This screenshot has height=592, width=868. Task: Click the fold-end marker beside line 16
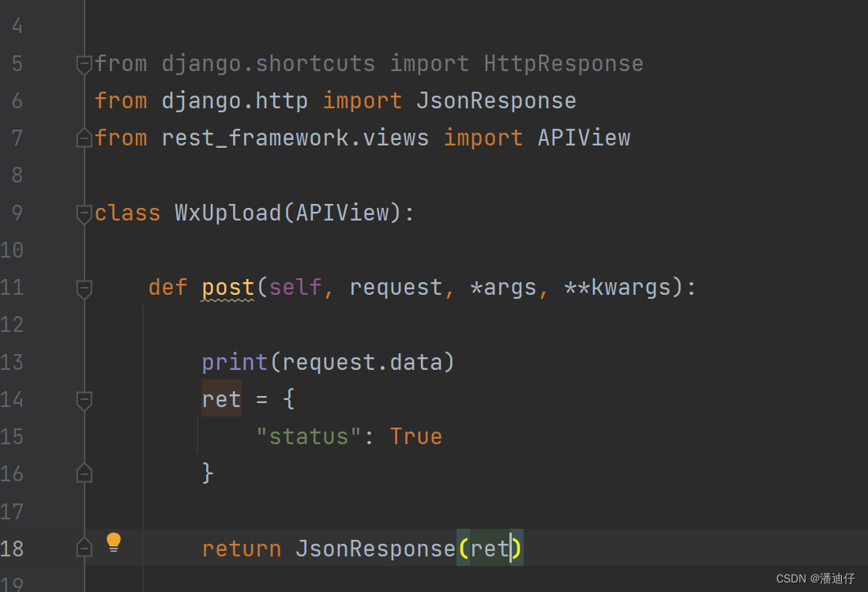pos(84,473)
